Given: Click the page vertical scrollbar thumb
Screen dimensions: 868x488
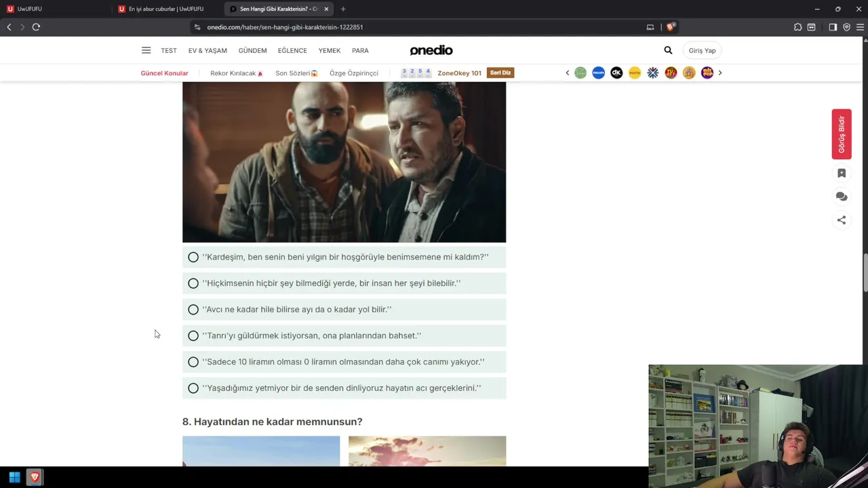Looking at the screenshot, I should pos(865,272).
